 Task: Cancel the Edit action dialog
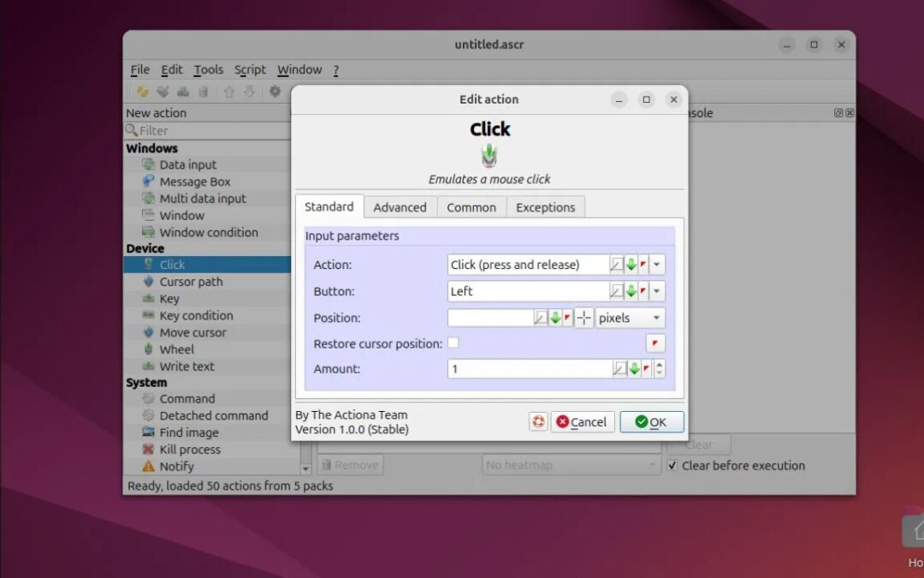coord(583,421)
